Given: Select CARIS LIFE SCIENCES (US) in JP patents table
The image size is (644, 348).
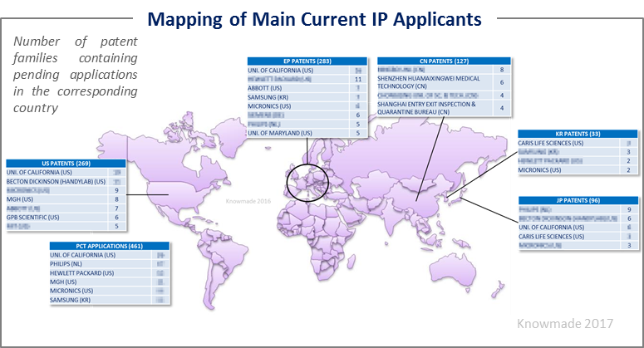Looking at the screenshot, I should pos(551,237).
